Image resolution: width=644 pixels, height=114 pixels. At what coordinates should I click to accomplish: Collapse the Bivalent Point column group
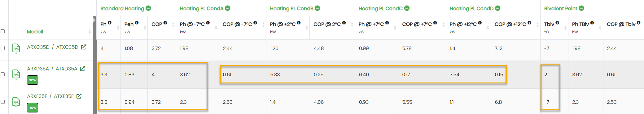coord(581,8)
